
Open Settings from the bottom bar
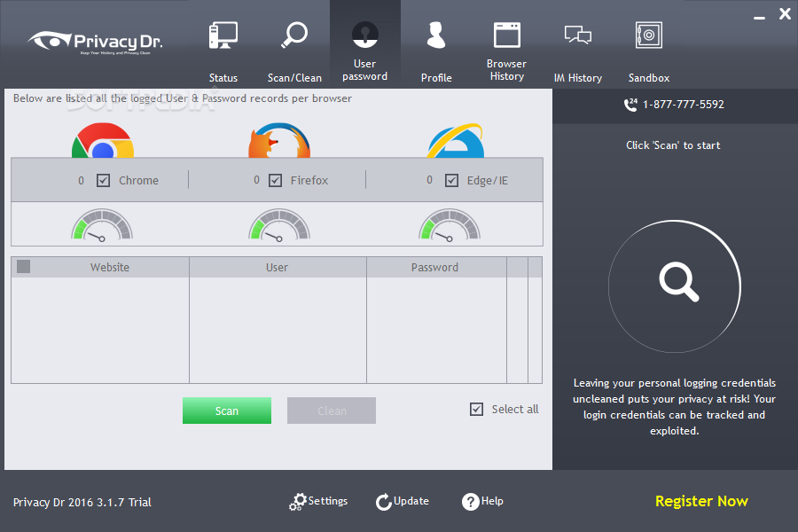(x=328, y=501)
